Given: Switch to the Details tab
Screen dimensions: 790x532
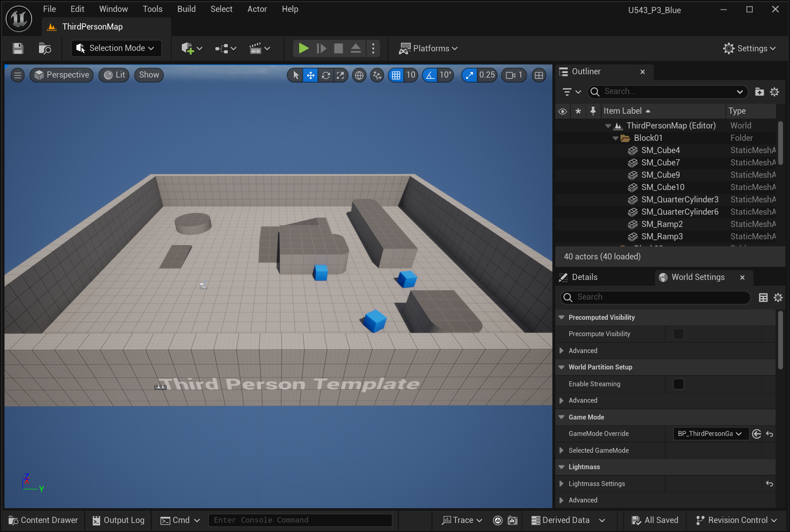Looking at the screenshot, I should pos(584,277).
